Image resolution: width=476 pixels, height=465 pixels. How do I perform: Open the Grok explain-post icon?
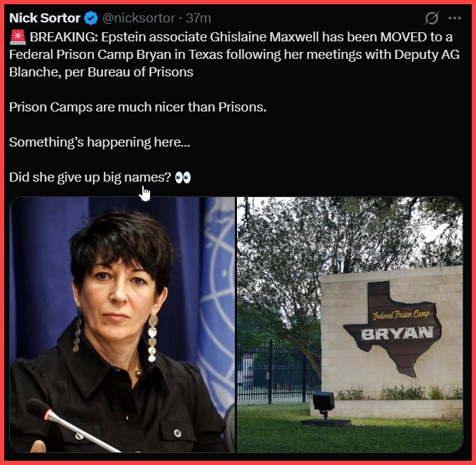click(x=431, y=18)
